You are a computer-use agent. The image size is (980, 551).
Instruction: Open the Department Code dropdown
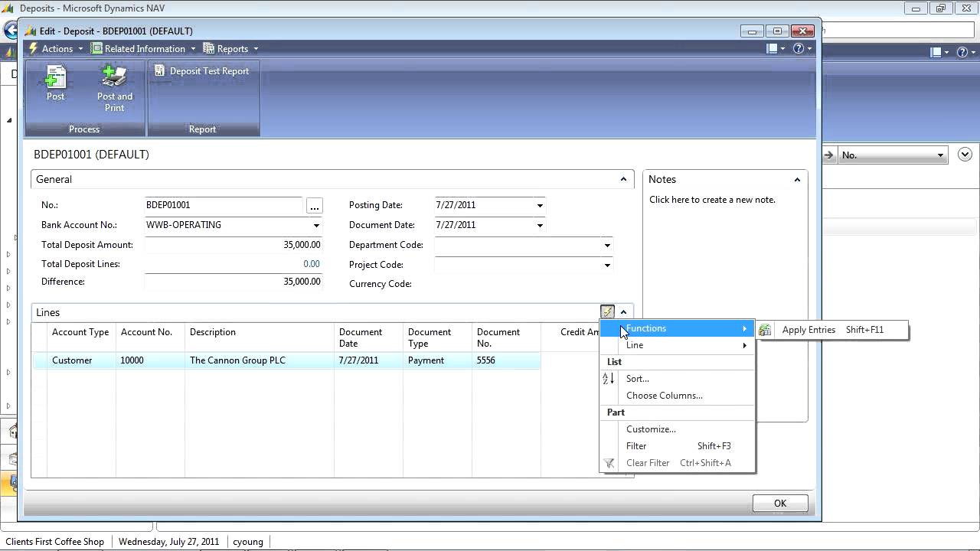coord(607,246)
